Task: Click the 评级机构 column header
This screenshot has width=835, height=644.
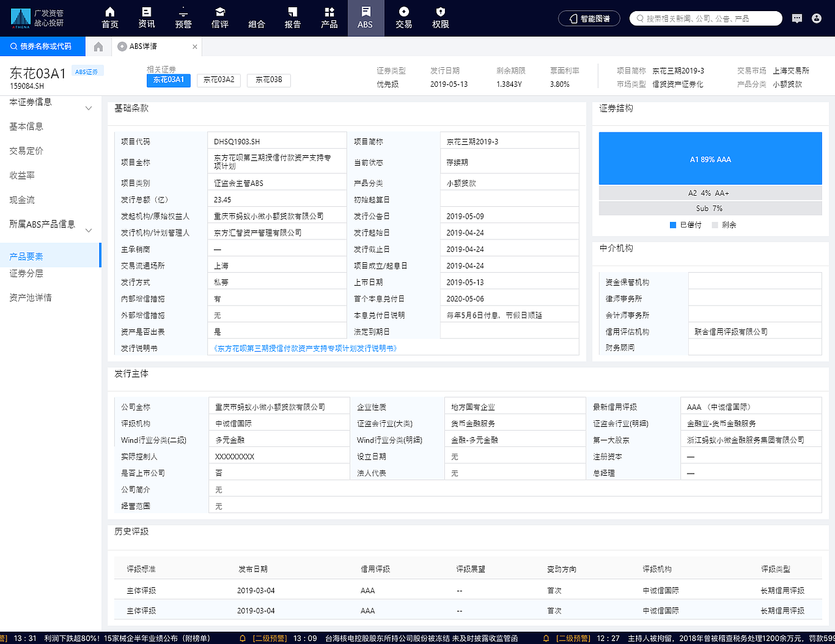Action: point(657,570)
